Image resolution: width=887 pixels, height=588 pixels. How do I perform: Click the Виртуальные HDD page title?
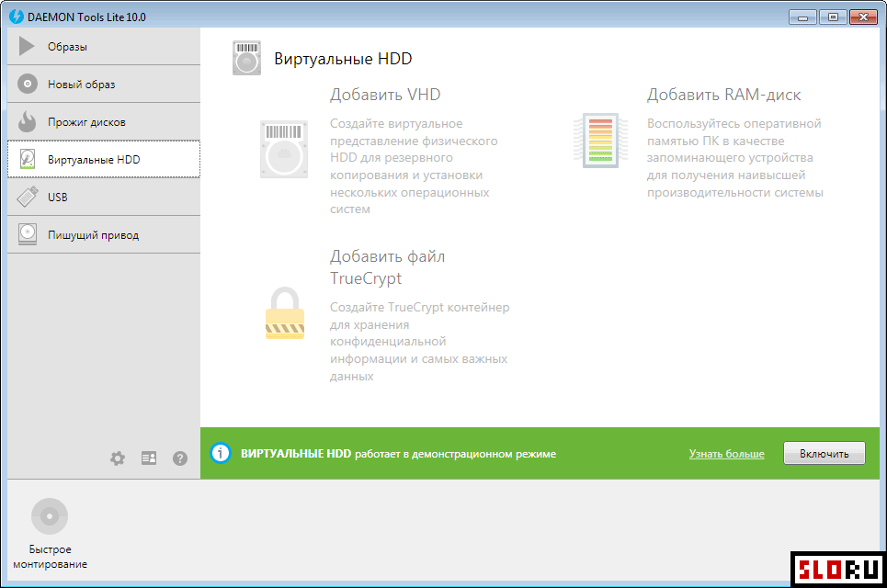coord(343,59)
